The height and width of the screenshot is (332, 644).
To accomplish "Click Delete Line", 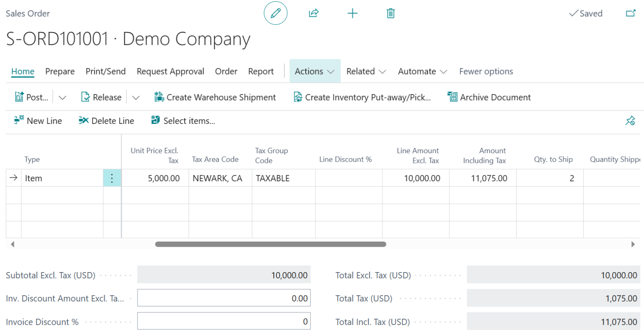I will coord(106,121).
